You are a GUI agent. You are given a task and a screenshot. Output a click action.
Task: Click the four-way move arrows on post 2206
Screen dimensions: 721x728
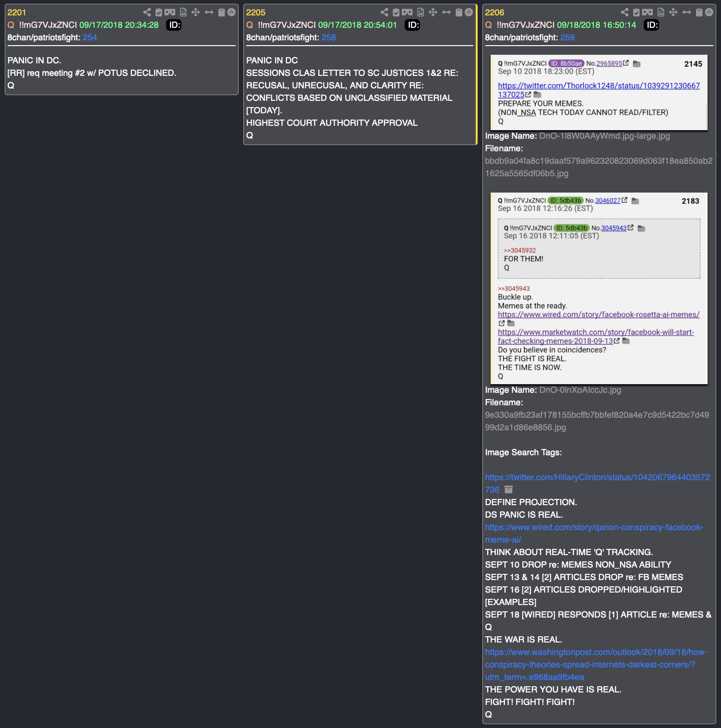[673, 12]
